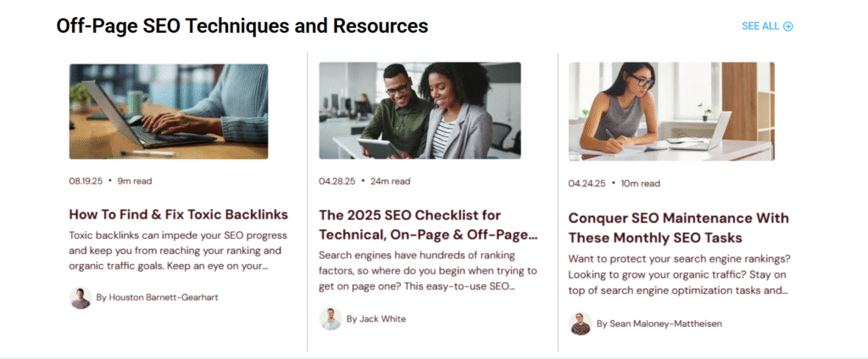Open the laptop typing article thumbnail
Viewport: 868px width, 359px height.
(169, 111)
